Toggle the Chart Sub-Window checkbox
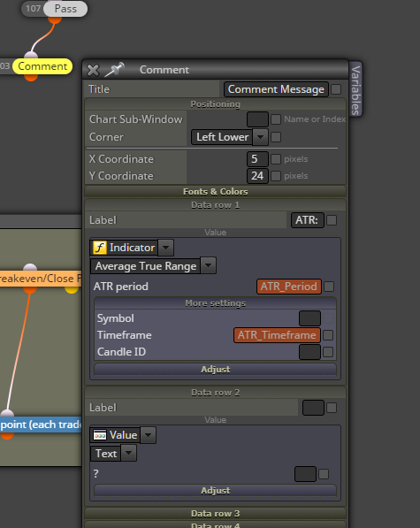Screen dimensions: 420x528 pos(276,119)
